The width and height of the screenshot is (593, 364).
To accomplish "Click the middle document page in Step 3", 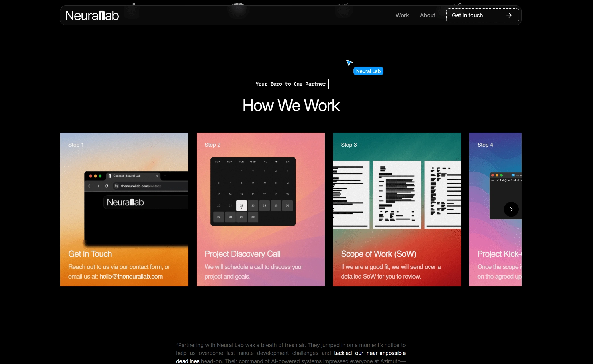I will [397, 194].
